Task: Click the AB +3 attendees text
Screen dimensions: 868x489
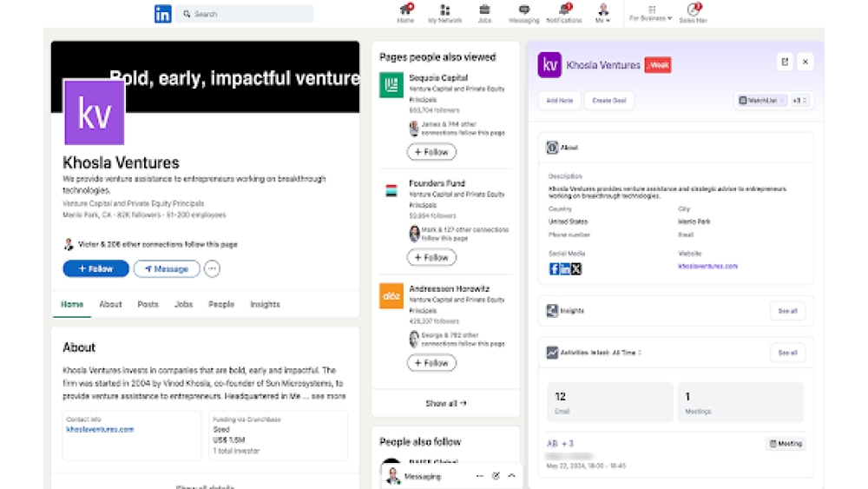Action: pos(560,443)
